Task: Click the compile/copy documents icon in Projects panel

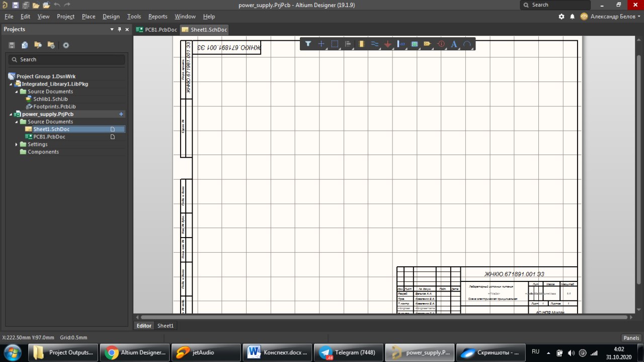Action: click(25, 45)
